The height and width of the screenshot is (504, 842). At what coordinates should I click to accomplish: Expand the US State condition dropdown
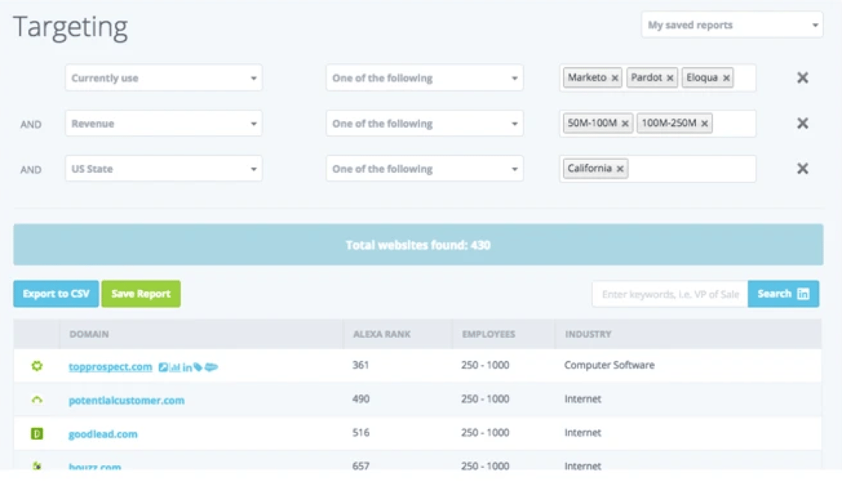pyautogui.click(x=424, y=168)
